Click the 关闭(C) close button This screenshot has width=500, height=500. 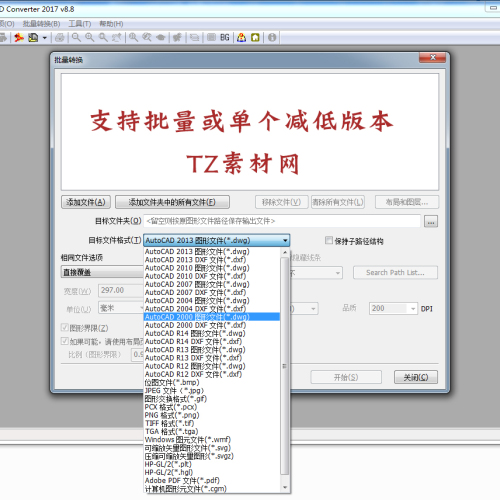click(416, 377)
